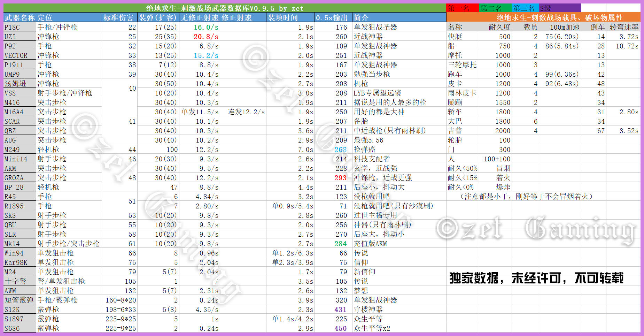Click the P18C weapon name cell

coord(20,27)
